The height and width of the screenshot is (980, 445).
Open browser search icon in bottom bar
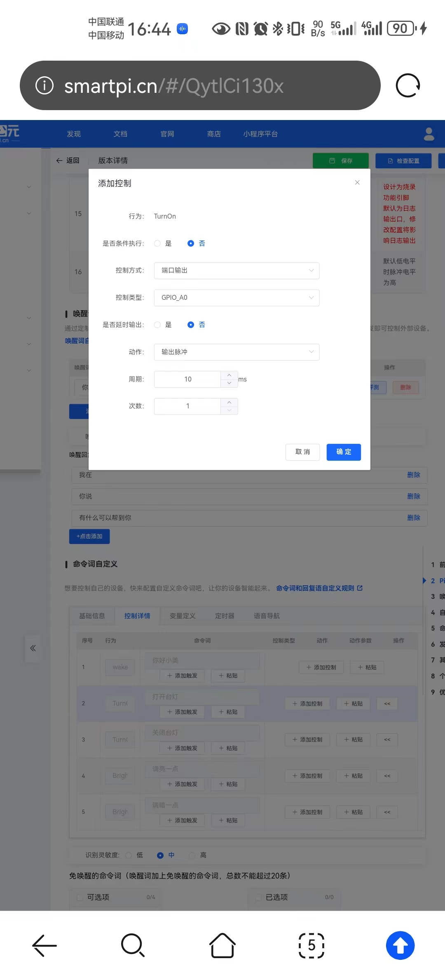133,945
